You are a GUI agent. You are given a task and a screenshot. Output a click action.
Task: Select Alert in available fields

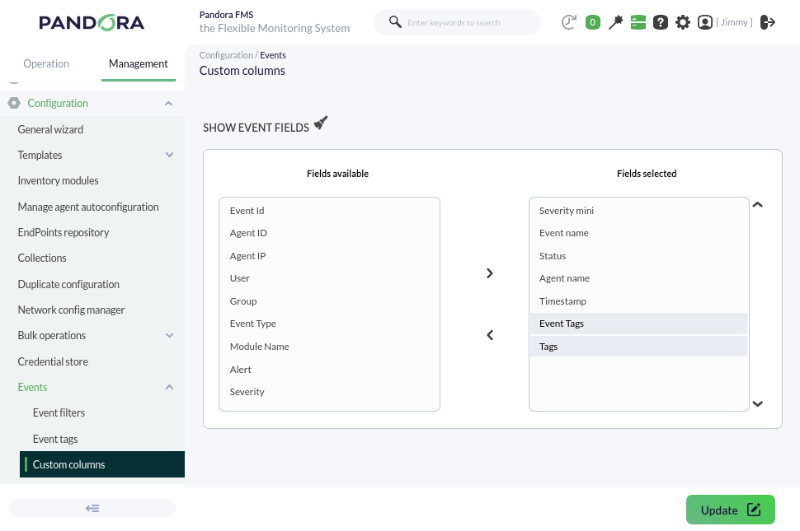tap(329, 369)
